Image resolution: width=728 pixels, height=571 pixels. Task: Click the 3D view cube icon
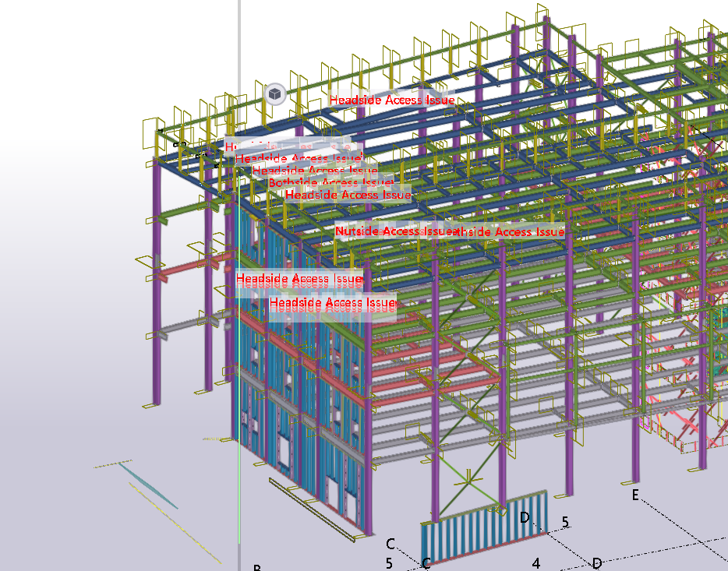(274, 94)
